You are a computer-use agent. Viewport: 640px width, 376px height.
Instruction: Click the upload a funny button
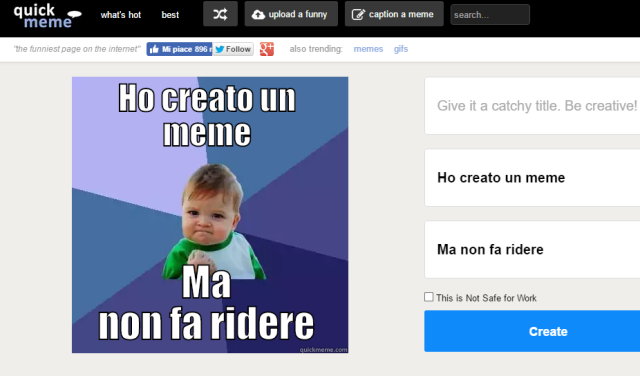coord(291,14)
